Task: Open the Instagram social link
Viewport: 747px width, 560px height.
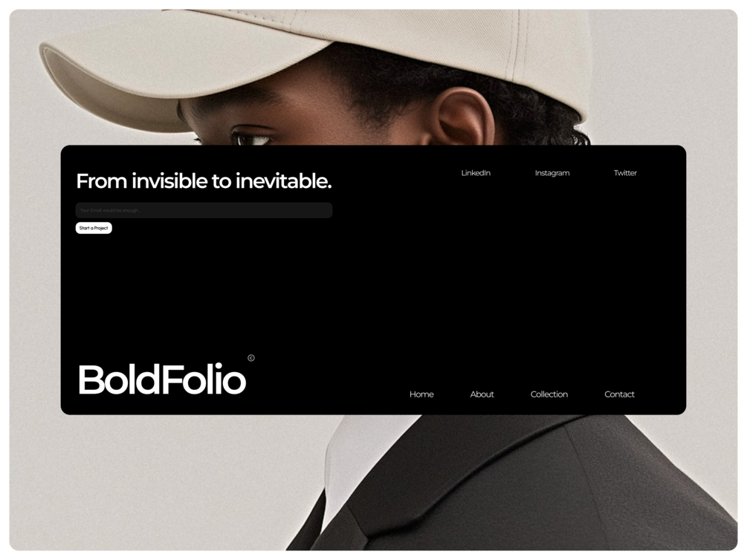Action: pos(552,173)
